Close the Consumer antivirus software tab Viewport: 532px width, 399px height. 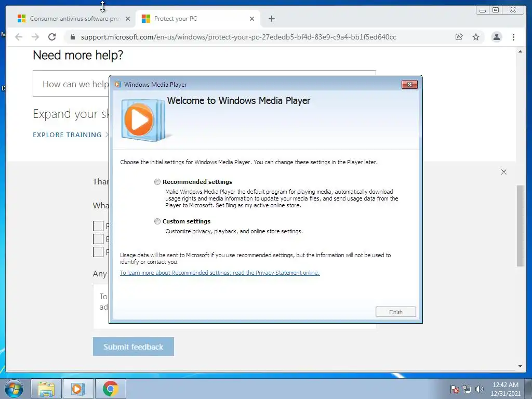tap(128, 19)
